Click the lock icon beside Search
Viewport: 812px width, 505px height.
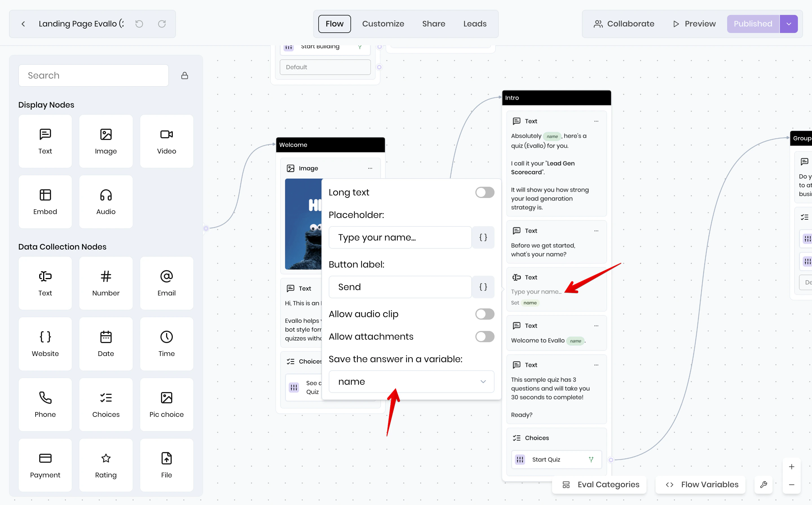pos(184,75)
